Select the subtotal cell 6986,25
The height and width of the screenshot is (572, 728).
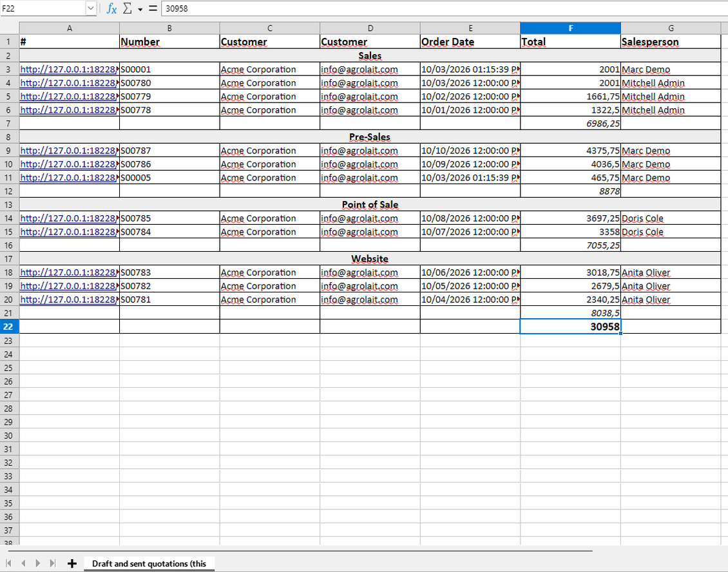571,124
